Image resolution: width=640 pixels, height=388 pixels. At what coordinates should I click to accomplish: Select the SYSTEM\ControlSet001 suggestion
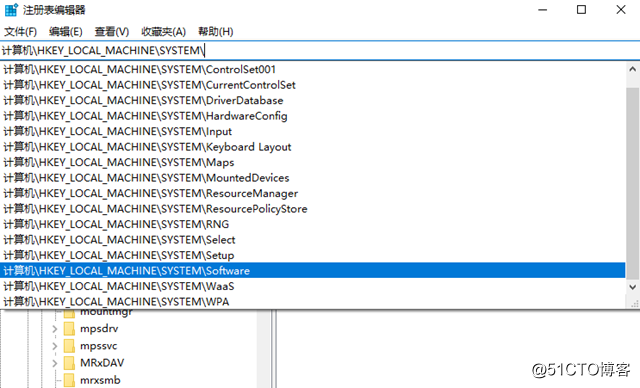[313, 69]
